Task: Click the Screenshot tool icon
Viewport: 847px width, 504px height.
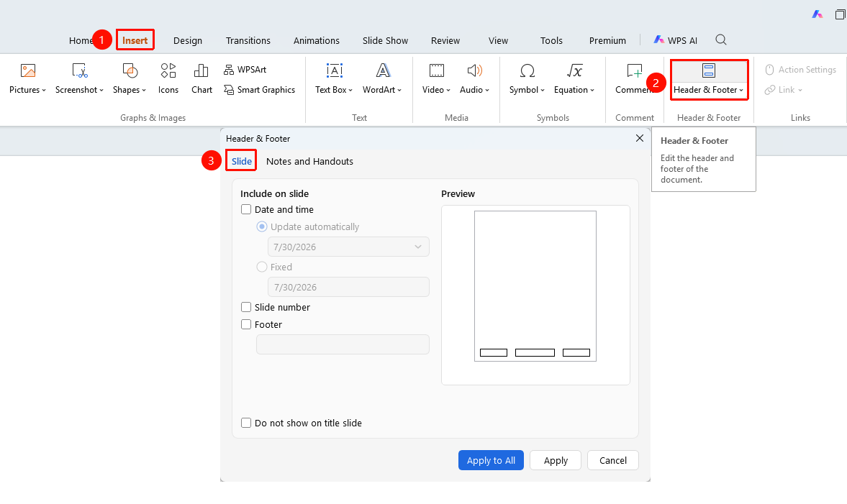Action: tap(79, 70)
